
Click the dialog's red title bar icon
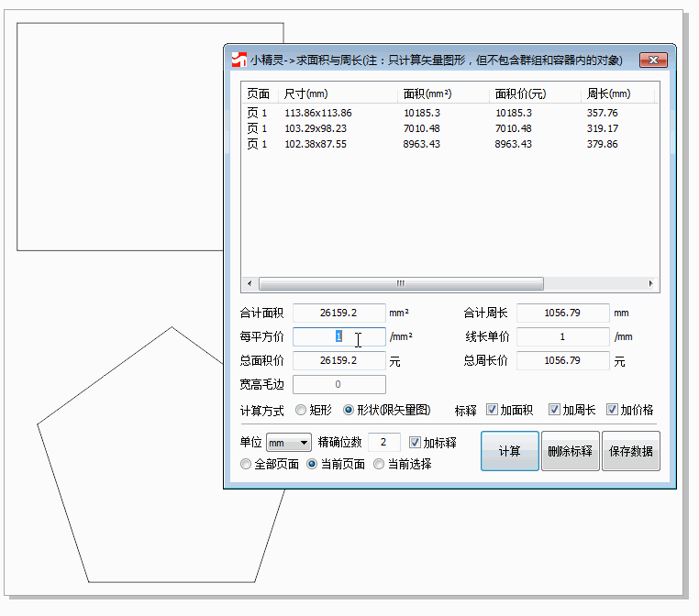click(239, 60)
